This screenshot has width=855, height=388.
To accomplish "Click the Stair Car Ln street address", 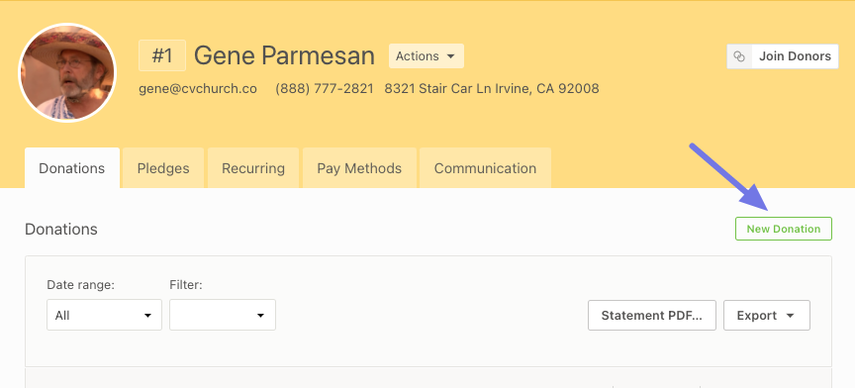I will tap(491, 88).
